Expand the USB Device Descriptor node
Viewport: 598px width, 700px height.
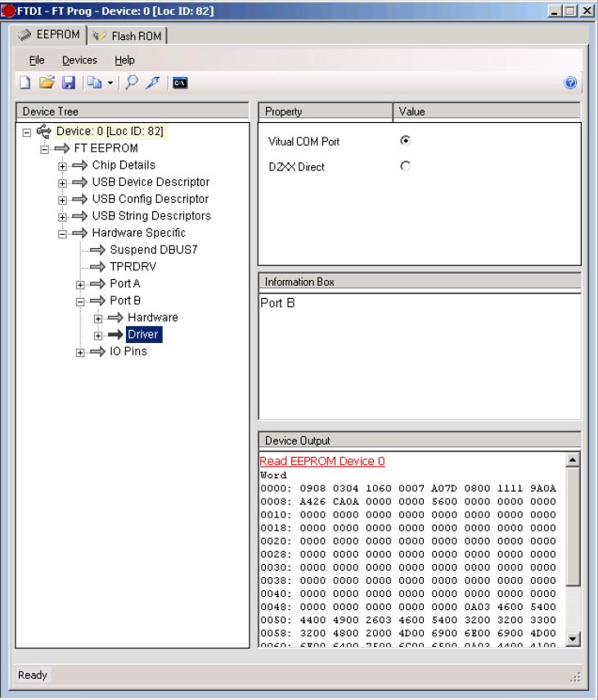coord(62,183)
